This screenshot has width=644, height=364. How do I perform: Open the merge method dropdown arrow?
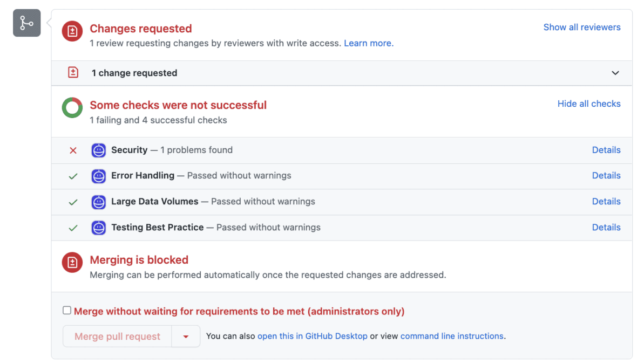click(186, 336)
